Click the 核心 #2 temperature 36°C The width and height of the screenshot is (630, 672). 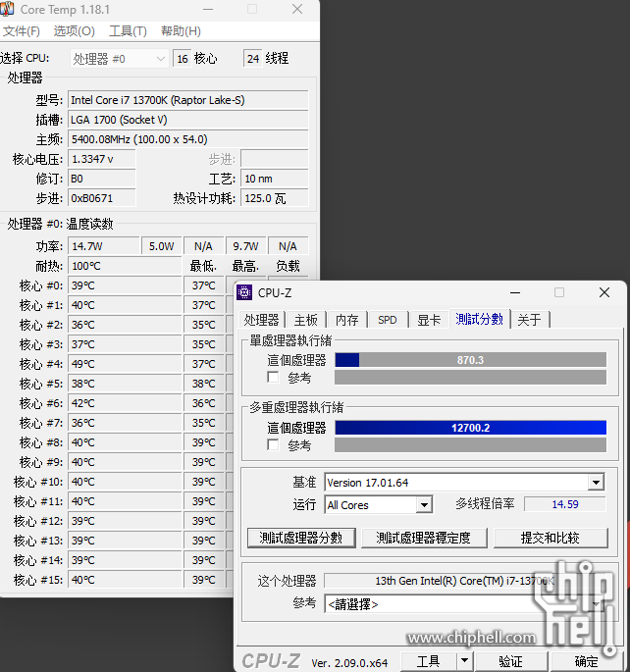click(125, 325)
